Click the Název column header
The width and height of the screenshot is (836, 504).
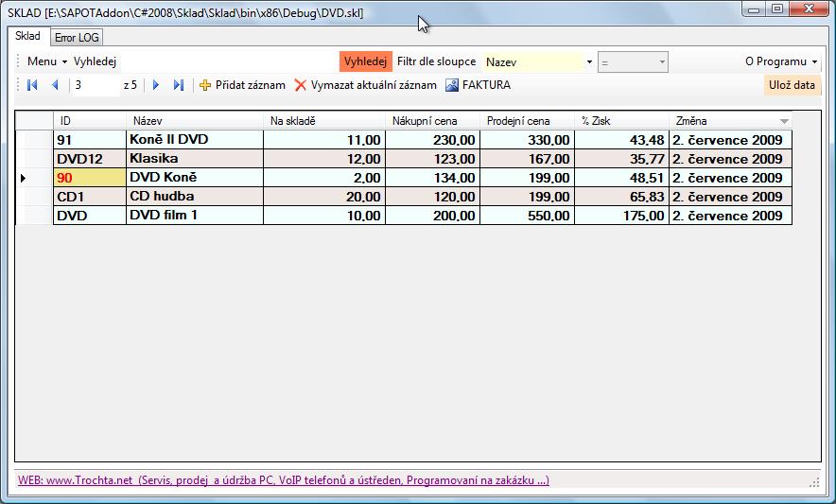click(x=194, y=121)
